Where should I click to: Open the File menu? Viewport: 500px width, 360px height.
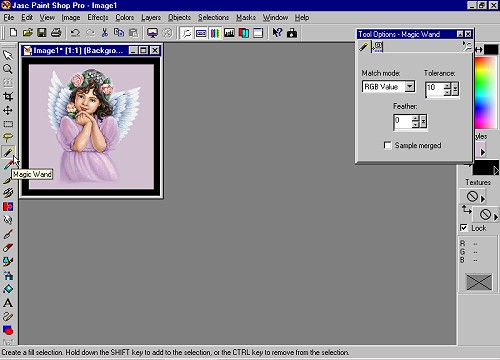pos(9,17)
